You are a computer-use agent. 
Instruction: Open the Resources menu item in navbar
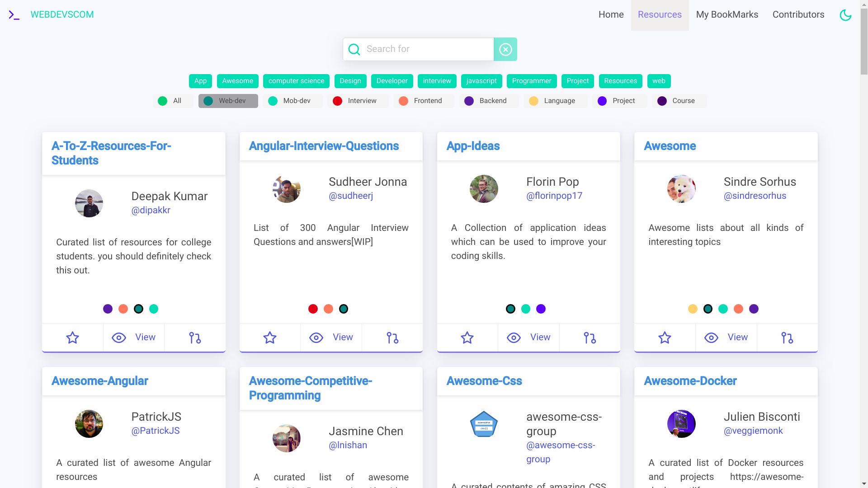point(660,14)
